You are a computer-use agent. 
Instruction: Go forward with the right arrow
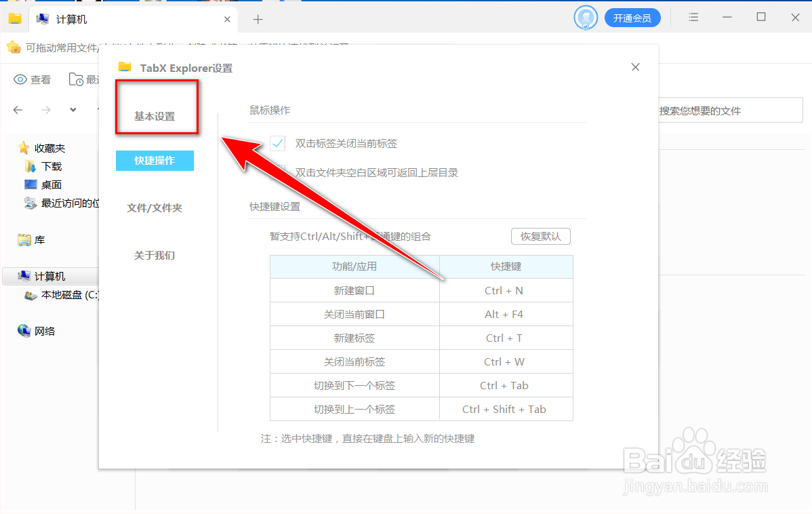[x=46, y=110]
